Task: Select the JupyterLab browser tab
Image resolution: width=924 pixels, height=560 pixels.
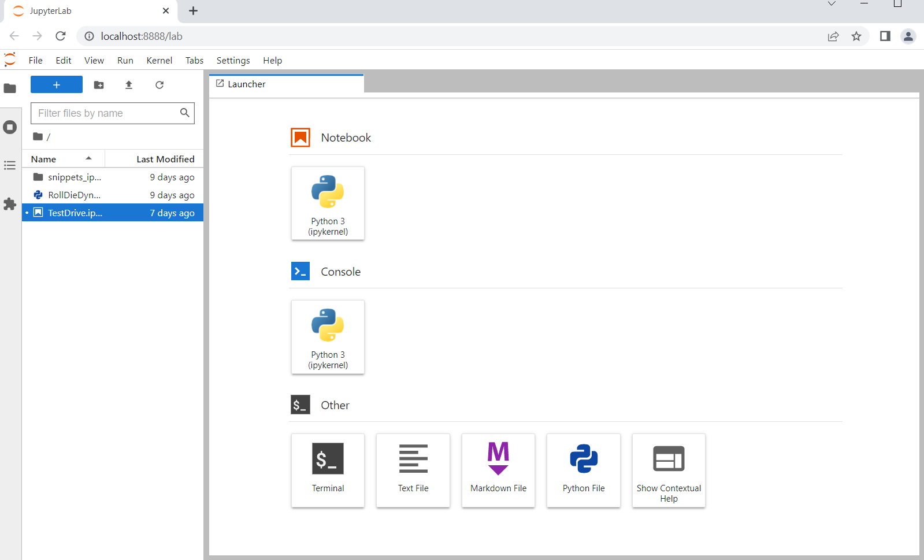Action: (x=90, y=11)
